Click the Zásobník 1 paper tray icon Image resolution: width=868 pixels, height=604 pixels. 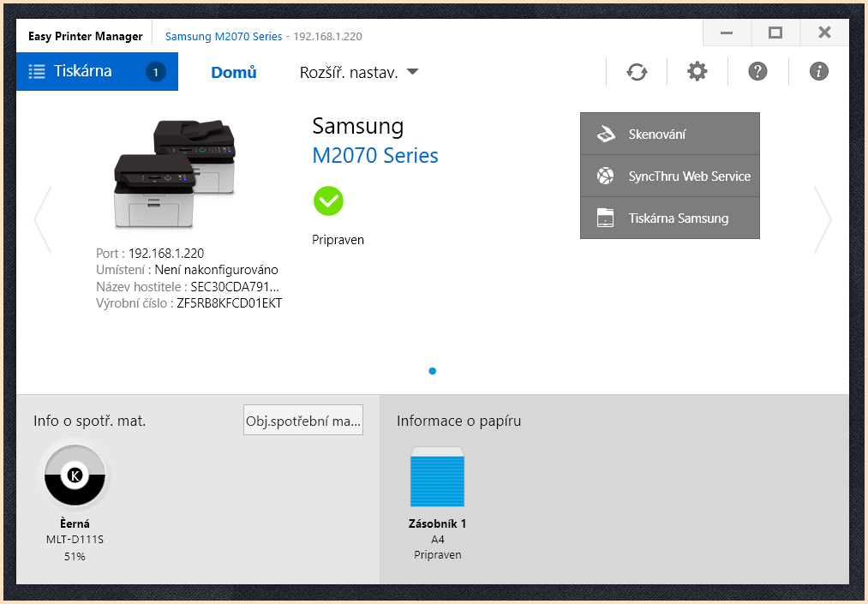437,476
